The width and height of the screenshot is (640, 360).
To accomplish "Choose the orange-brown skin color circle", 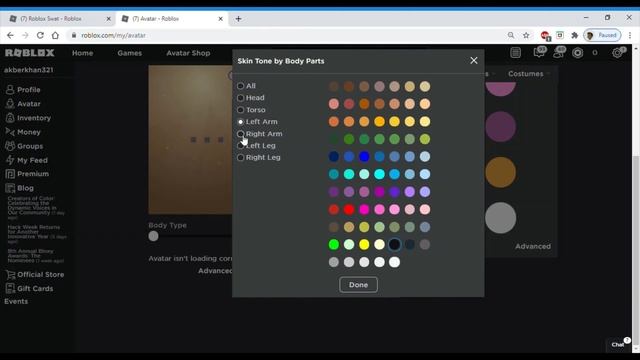I will [x=500, y=172].
